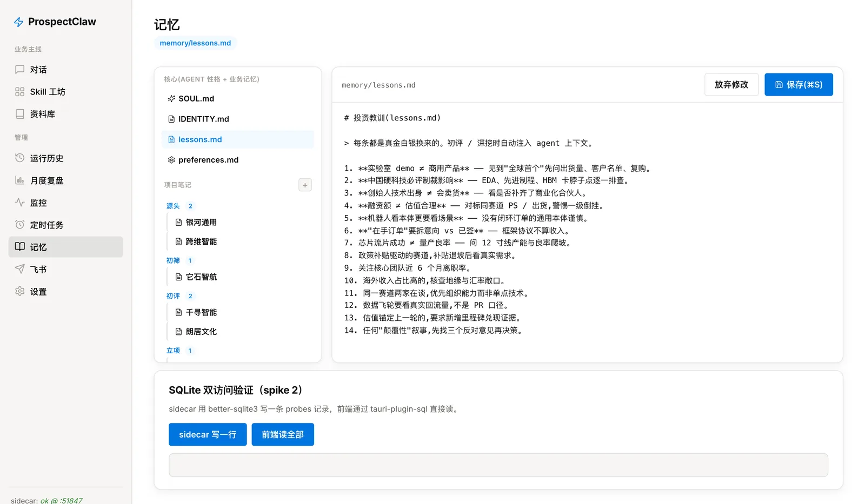Open 定时任务 timer icon
865x504 pixels.
pos(20,225)
